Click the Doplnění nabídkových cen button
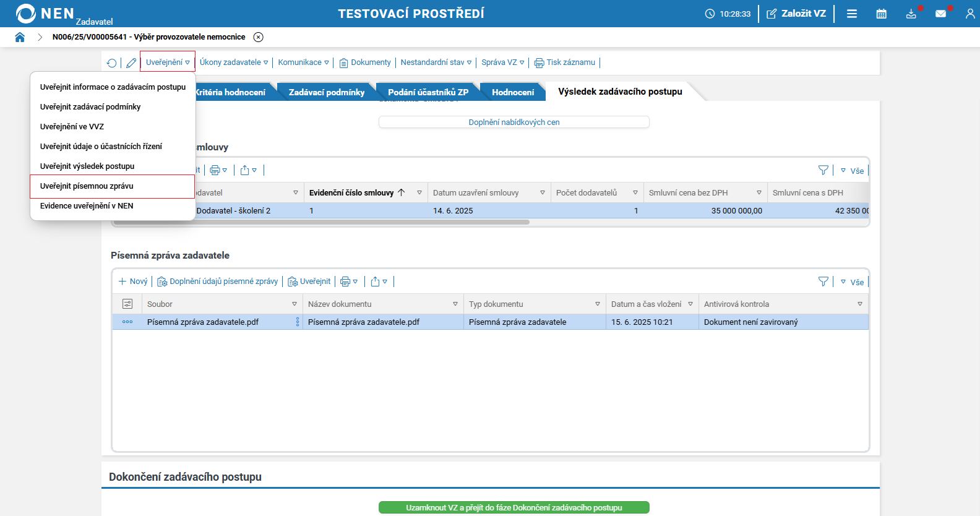 pyautogui.click(x=514, y=123)
